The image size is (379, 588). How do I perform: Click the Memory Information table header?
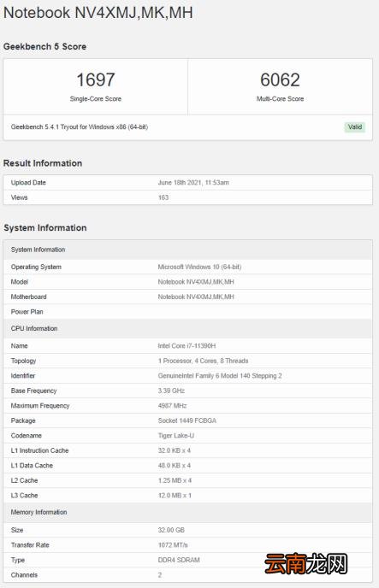[x=38, y=512]
